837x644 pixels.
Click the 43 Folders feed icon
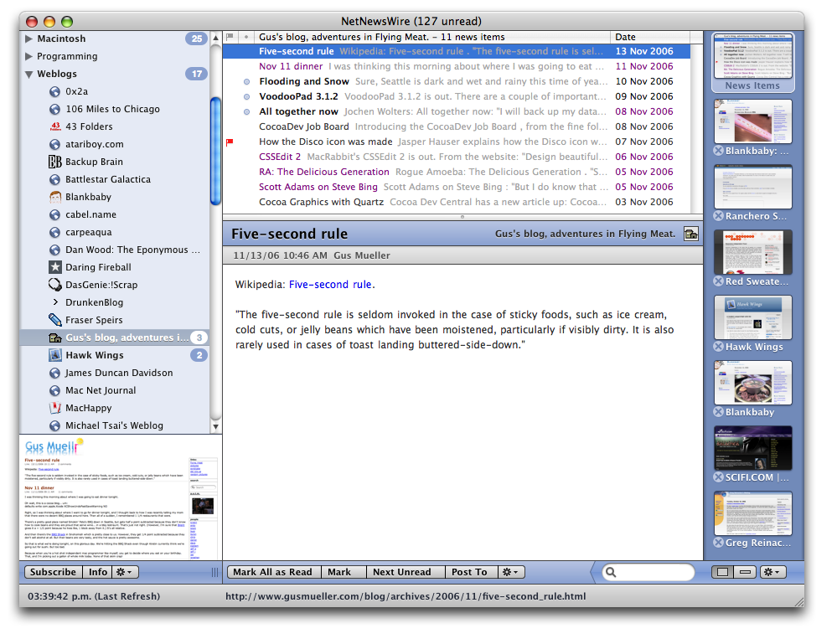[55, 126]
